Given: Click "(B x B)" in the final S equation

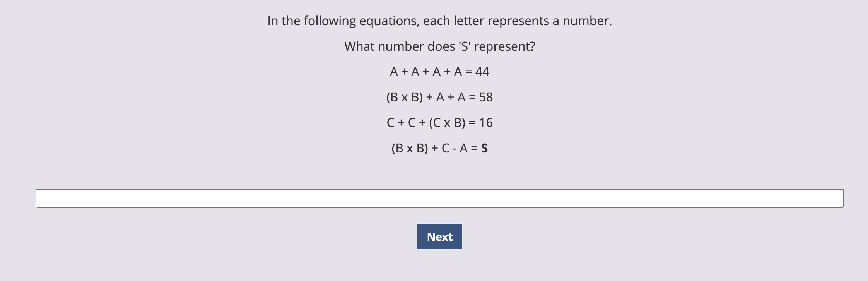Looking at the screenshot, I should 410,148.
